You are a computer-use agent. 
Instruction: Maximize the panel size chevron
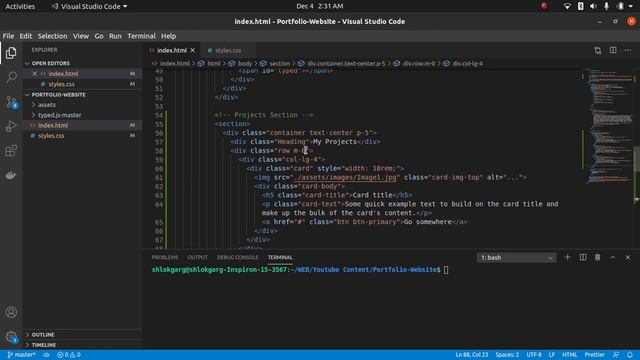click(613, 257)
